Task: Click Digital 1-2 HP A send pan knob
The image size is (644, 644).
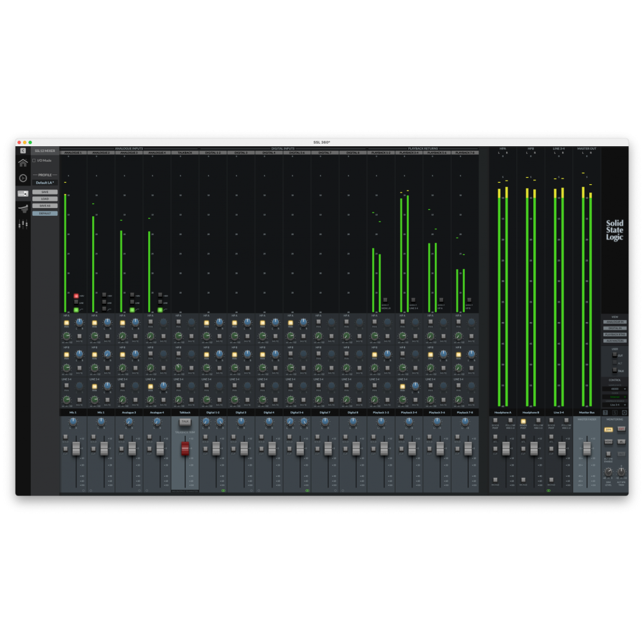Action: [x=220, y=323]
